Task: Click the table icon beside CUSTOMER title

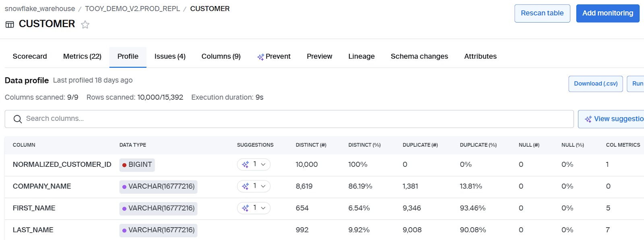Action: pyautogui.click(x=10, y=25)
